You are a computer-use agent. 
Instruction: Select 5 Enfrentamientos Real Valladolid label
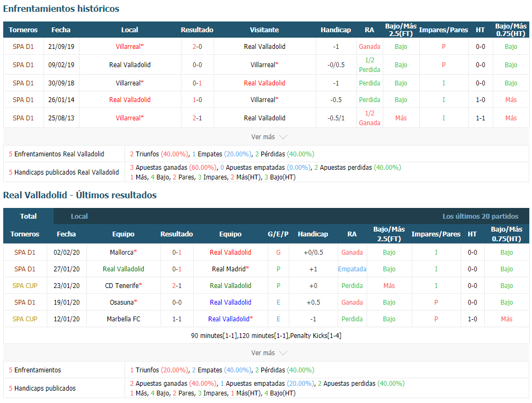click(56, 154)
